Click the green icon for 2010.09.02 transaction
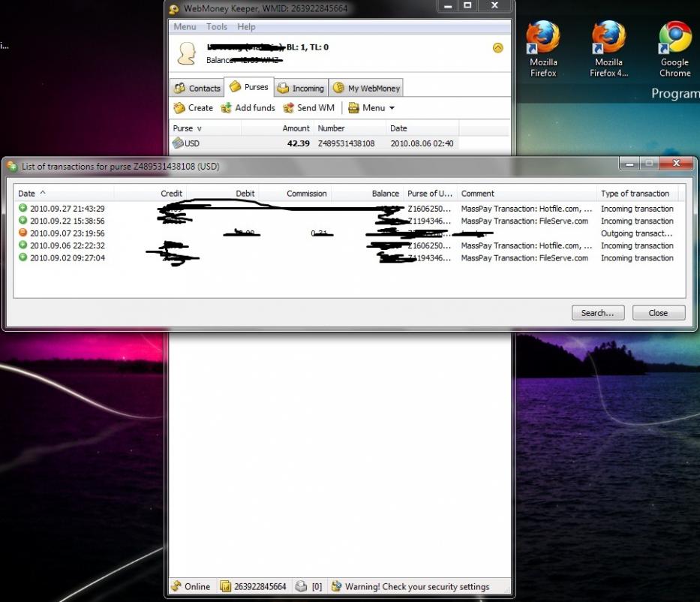The height and width of the screenshot is (602, 700). 23,257
